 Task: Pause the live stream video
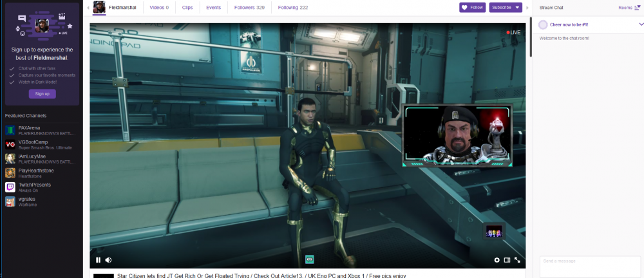[x=98, y=260]
